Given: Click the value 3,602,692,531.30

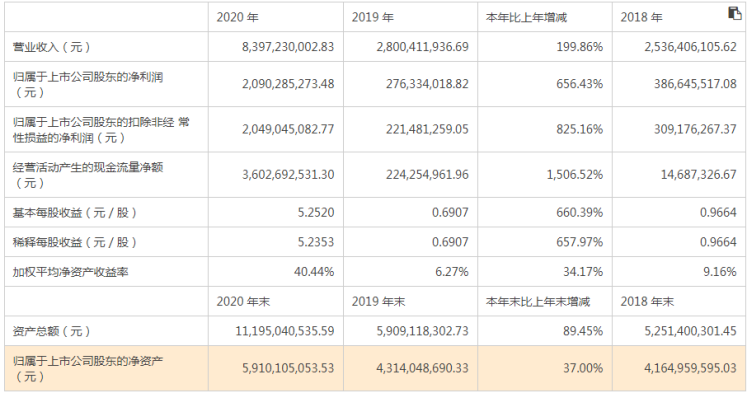Looking at the screenshot, I should [x=288, y=174].
